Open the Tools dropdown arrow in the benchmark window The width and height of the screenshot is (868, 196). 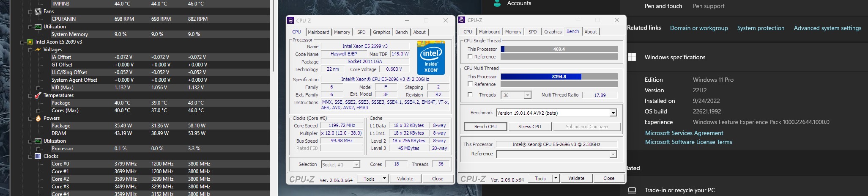pyautogui.click(x=556, y=179)
